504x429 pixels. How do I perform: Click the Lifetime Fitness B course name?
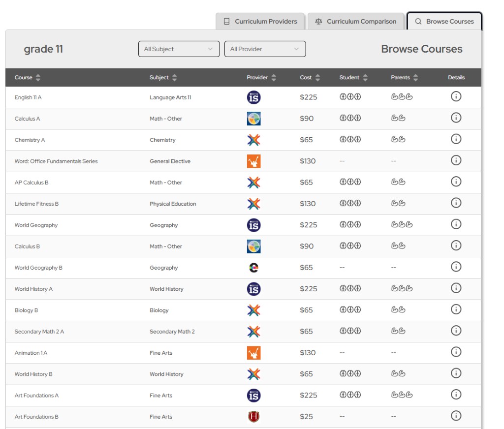coord(36,204)
